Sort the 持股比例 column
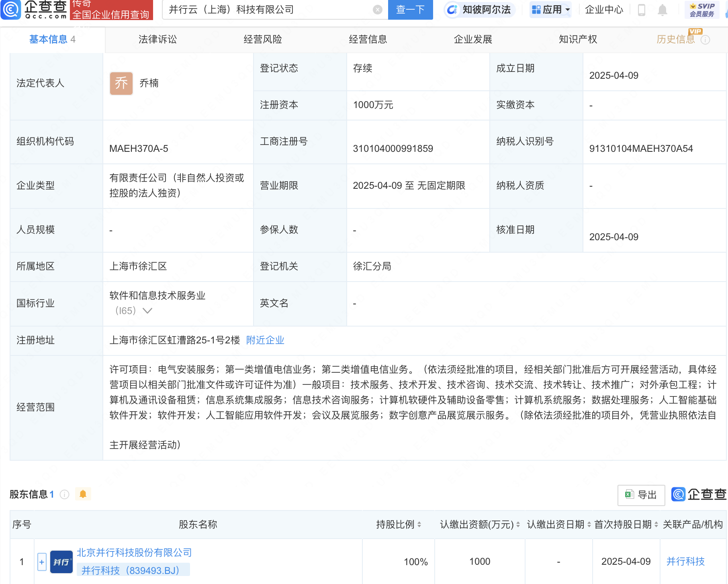 pyautogui.click(x=419, y=525)
